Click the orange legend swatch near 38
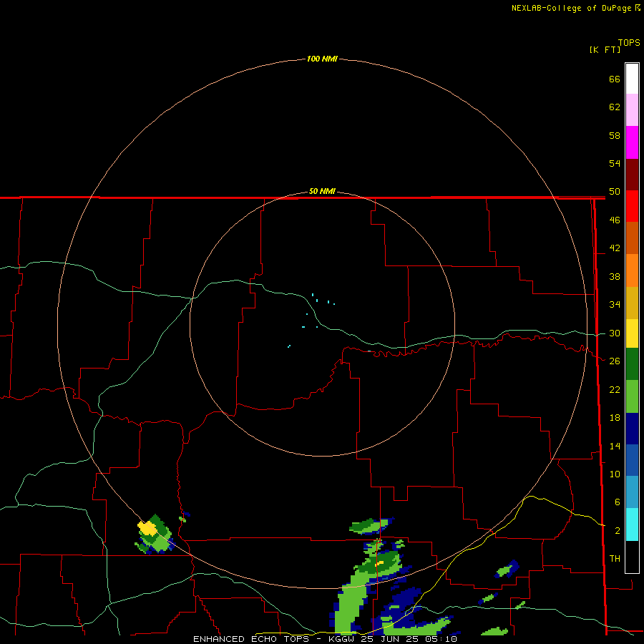 [x=632, y=270]
